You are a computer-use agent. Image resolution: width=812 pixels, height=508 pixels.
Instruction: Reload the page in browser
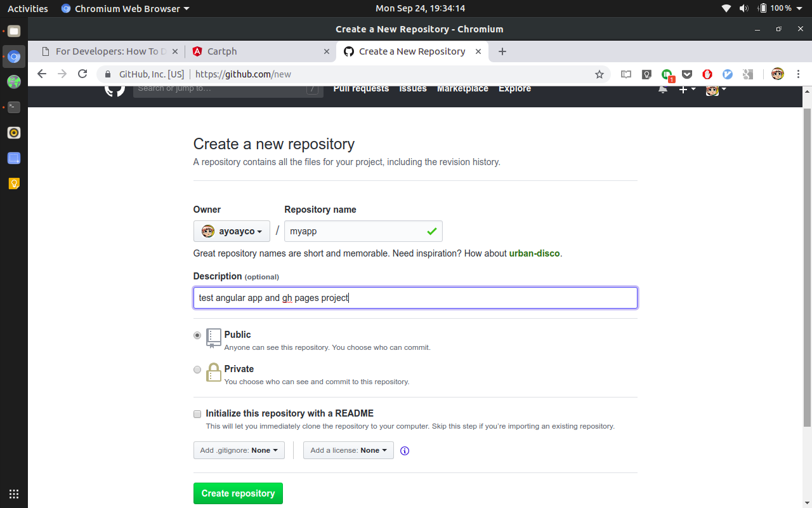pyautogui.click(x=82, y=74)
